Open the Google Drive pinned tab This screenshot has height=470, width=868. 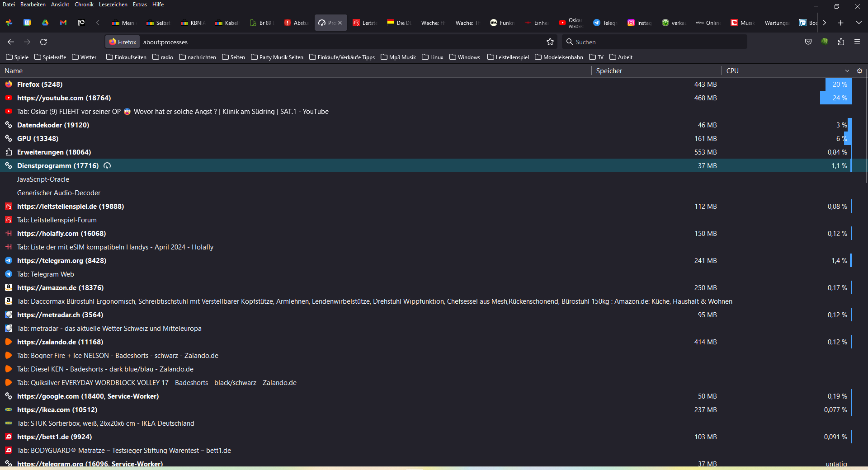click(x=45, y=23)
